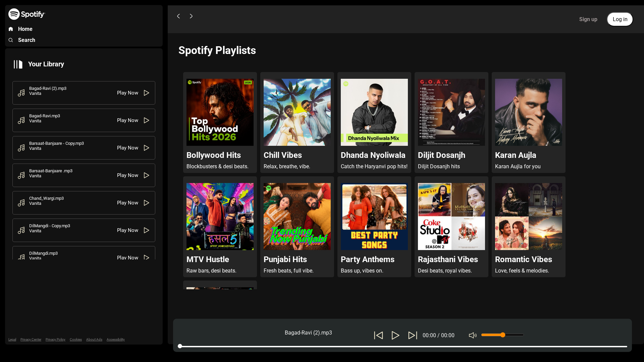Click music note icon beside Bagad-Ravi.mp3
This screenshot has width=644, height=362.
coord(21,120)
